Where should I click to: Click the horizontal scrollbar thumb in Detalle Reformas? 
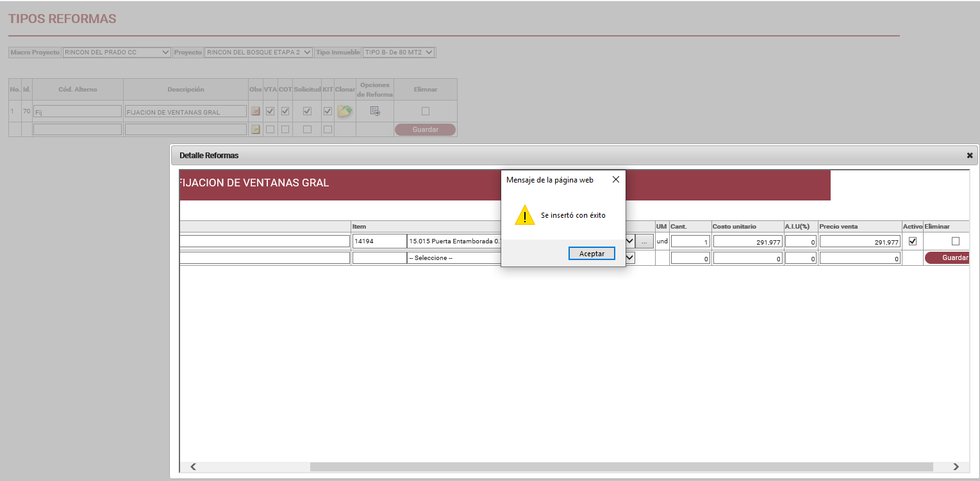point(621,467)
